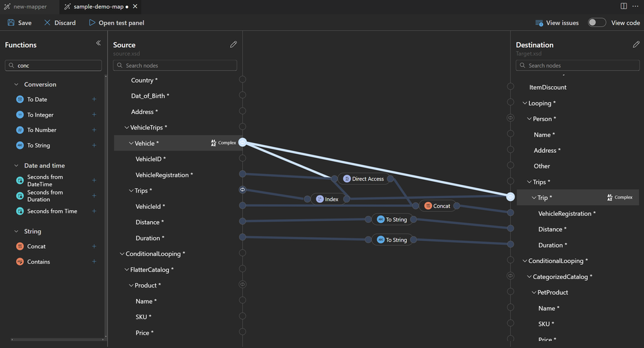
Task: Open the split editor layout icon
Action: (623, 6)
